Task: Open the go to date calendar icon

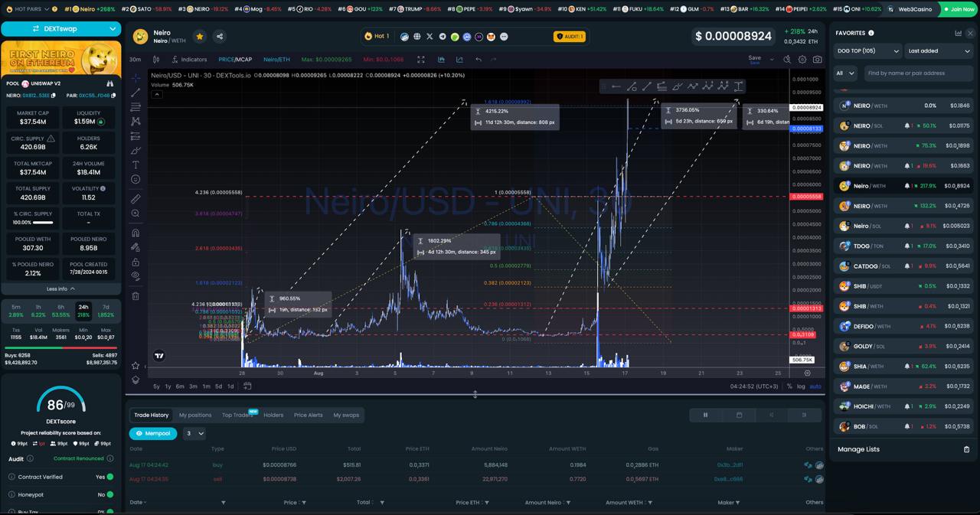Action: click(247, 386)
